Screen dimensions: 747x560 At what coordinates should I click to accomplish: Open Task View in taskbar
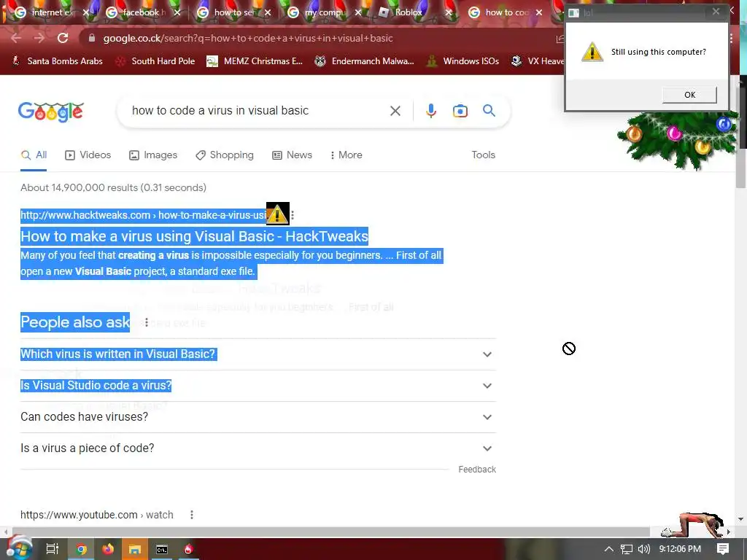pos(52,549)
